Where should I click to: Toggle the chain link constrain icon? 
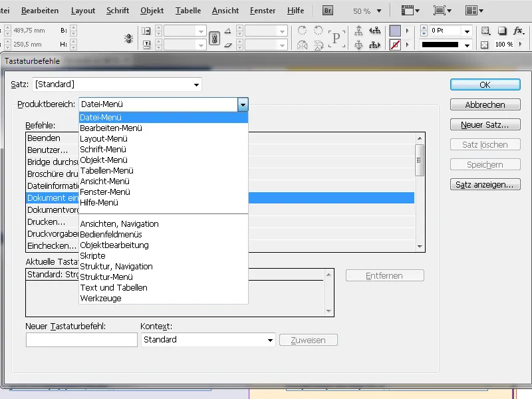214,37
